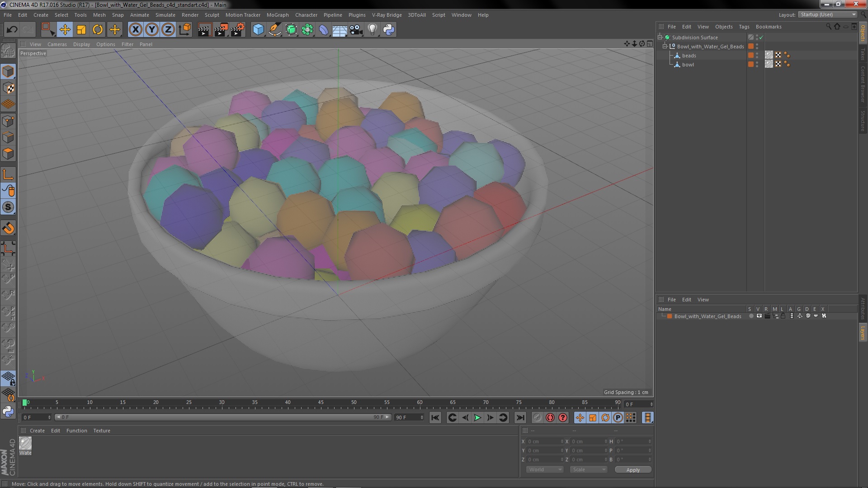Image resolution: width=868 pixels, height=488 pixels.
Task: Select the Live Selection tool
Action: click(x=48, y=30)
